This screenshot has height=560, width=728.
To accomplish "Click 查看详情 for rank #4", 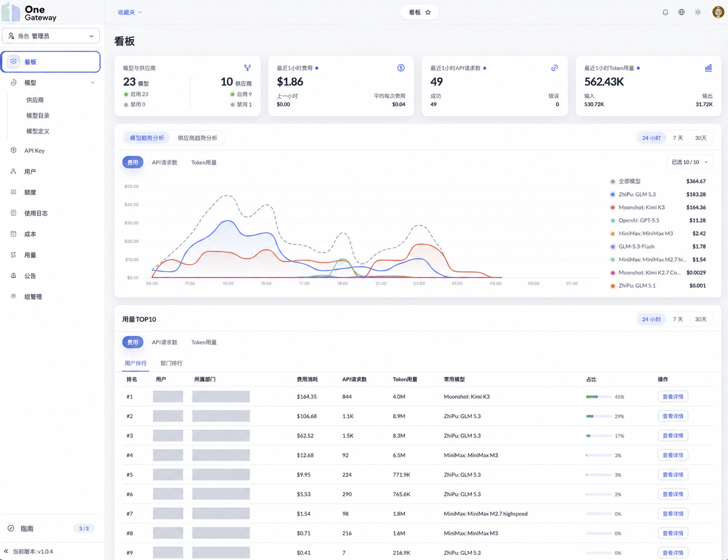I will 673,455.
